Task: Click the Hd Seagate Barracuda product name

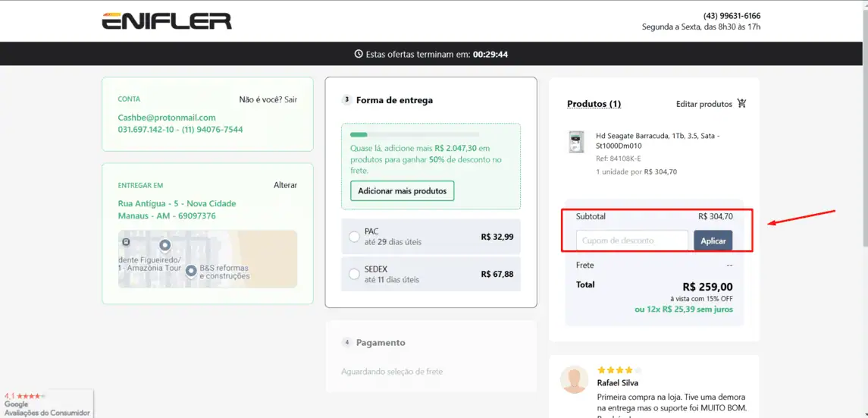Action: pyautogui.click(x=658, y=140)
